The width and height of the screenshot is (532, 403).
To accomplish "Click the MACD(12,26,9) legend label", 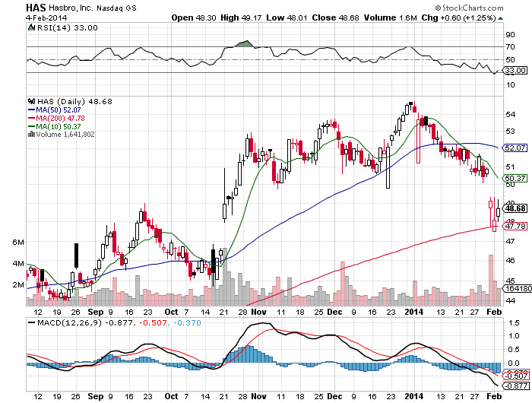I will 69,323.
